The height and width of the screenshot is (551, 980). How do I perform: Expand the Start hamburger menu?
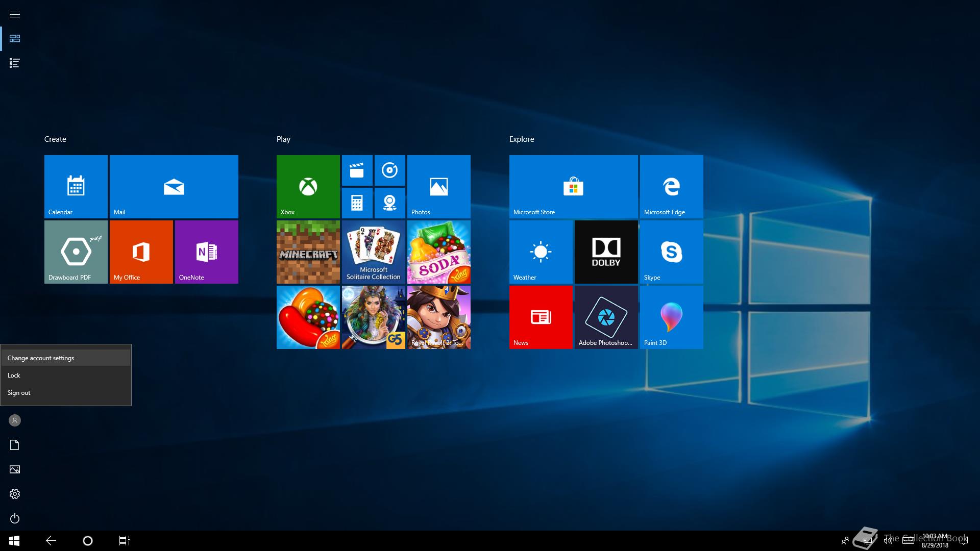pyautogui.click(x=15, y=14)
